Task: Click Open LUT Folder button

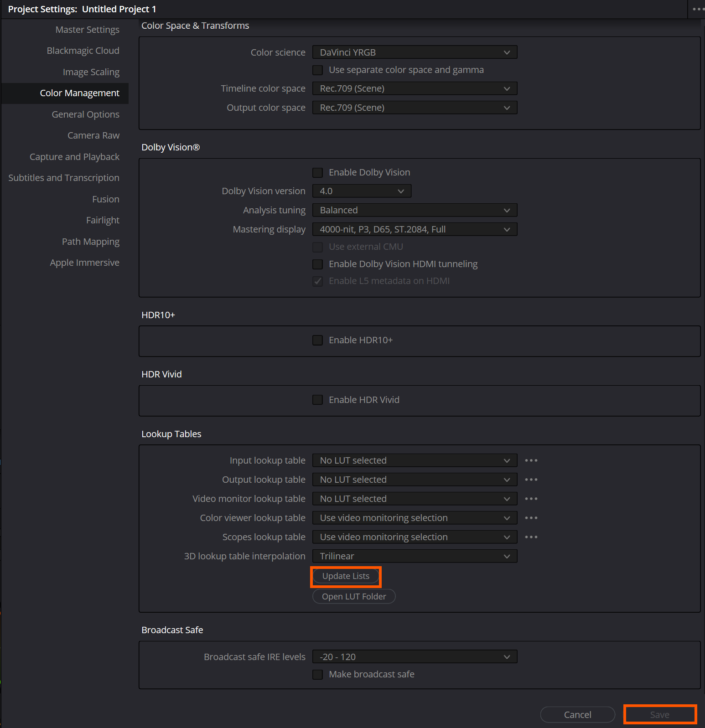Action: (354, 596)
